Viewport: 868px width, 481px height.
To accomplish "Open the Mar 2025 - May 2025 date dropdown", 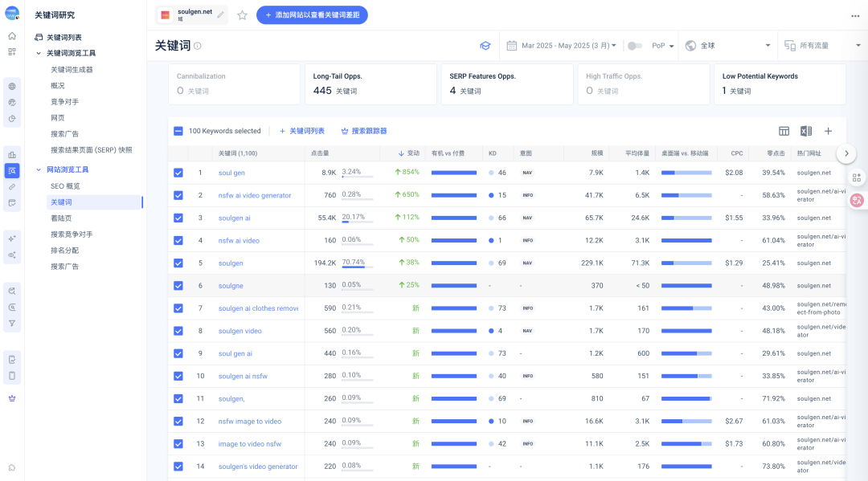I will (x=568, y=45).
